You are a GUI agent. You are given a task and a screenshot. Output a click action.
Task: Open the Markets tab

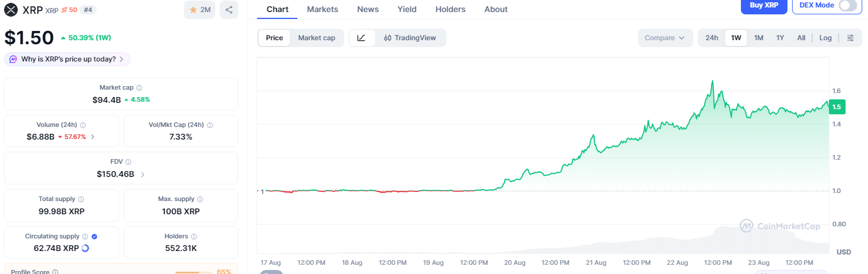click(323, 9)
